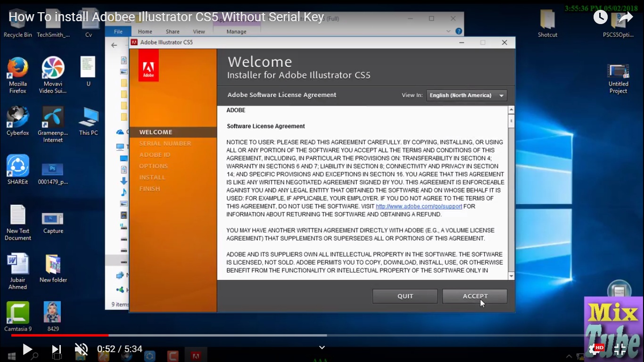The height and width of the screenshot is (362, 644).
Task: Open the Manage tab in Explorer
Action: (236, 32)
